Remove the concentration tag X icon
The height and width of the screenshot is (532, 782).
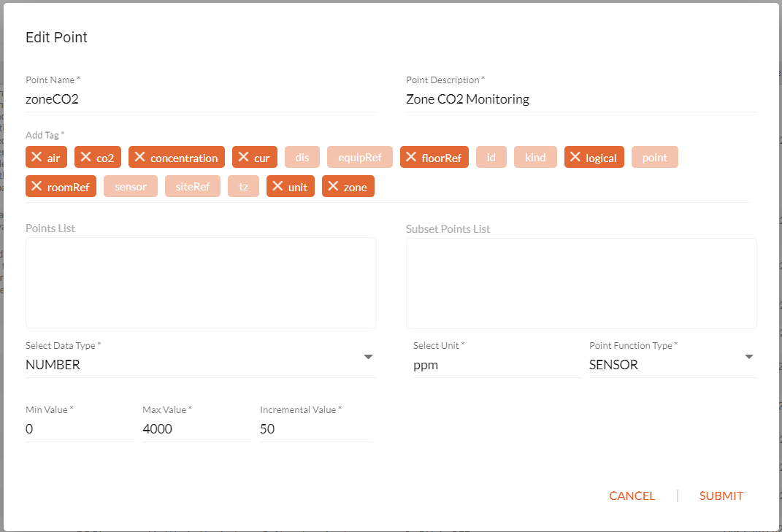pyautogui.click(x=139, y=157)
